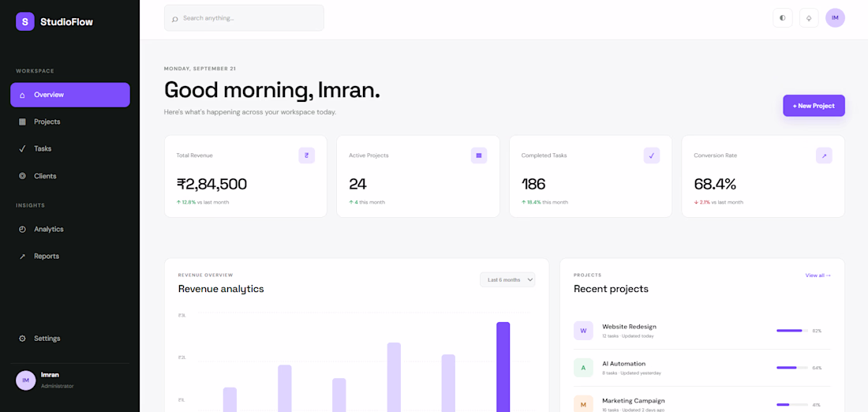The height and width of the screenshot is (412, 868).
Task: Click the 68.4% conversion rate value
Action: [x=715, y=185]
